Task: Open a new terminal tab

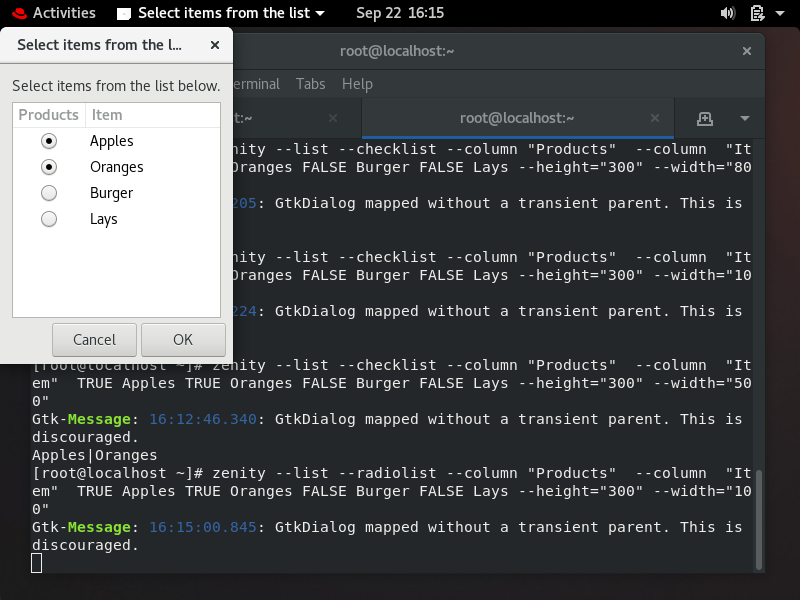Action: [705, 118]
